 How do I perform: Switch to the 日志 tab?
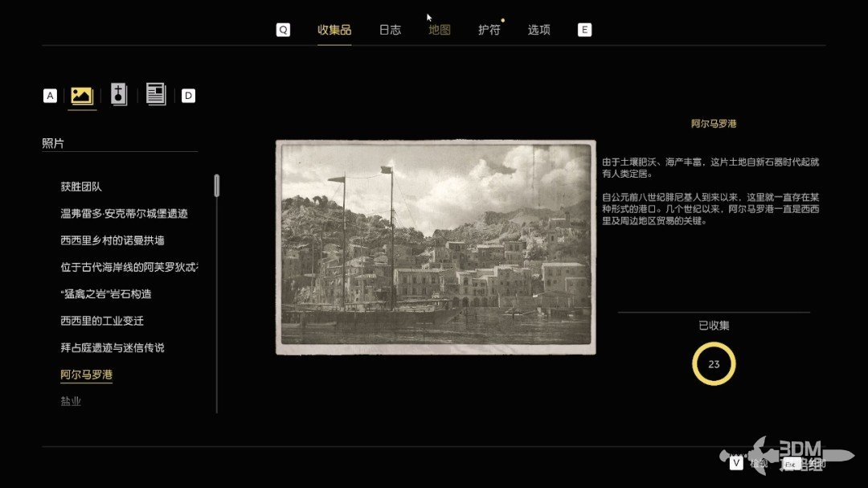coord(391,30)
